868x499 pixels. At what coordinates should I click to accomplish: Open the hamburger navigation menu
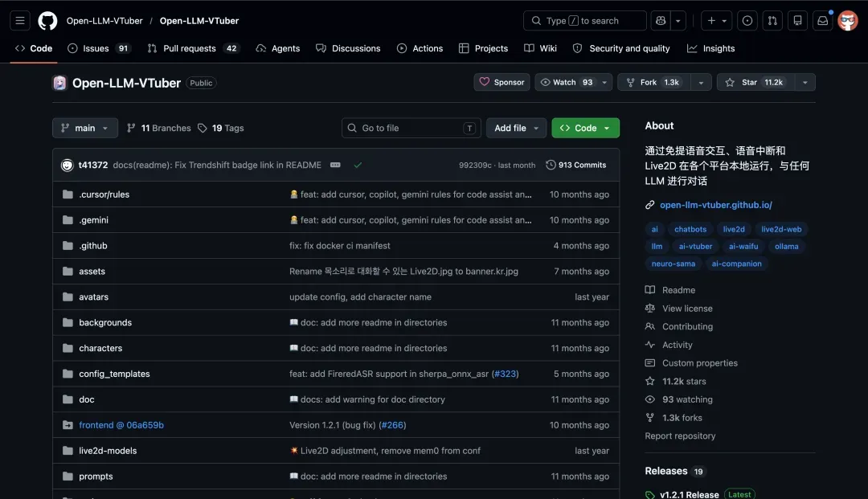pos(20,21)
